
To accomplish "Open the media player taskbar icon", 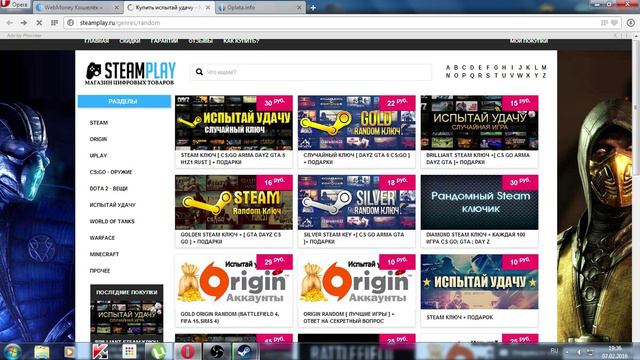I will coord(69,351).
